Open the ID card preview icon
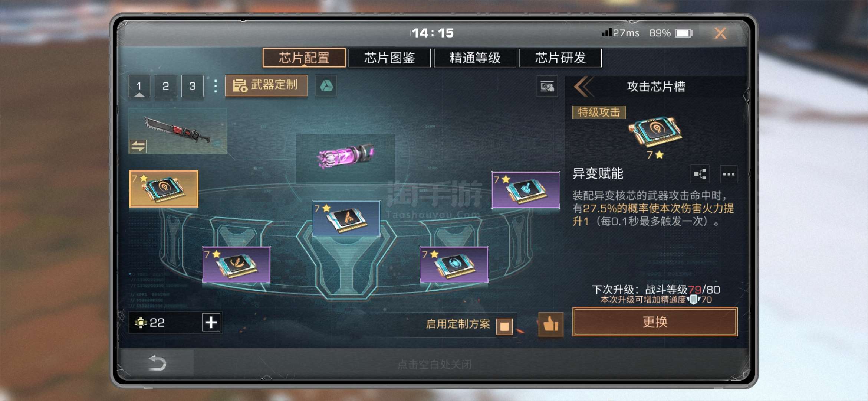This screenshot has height=401, width=868. [547, 87]
